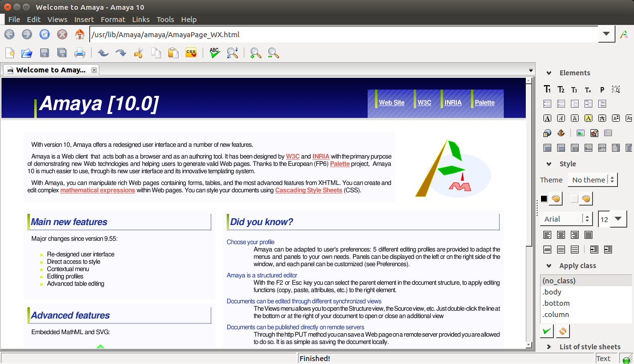
Task: Insert a bulleted list element
Action: [x=547, y=104]
